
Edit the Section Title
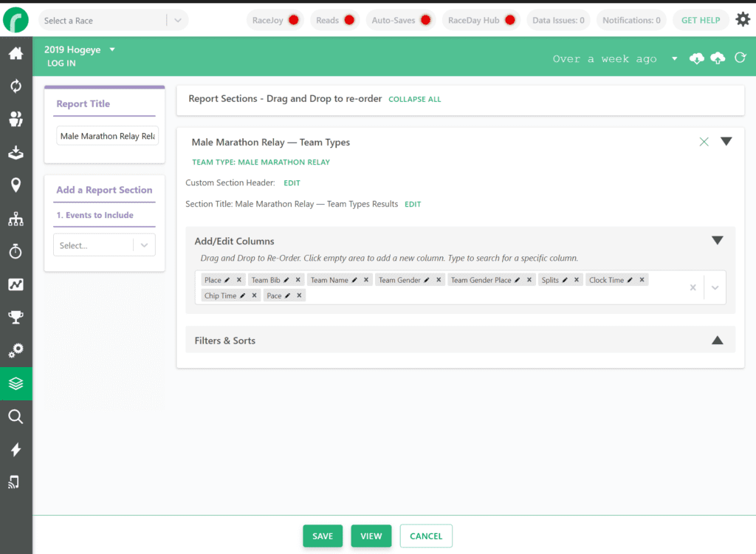413,204
